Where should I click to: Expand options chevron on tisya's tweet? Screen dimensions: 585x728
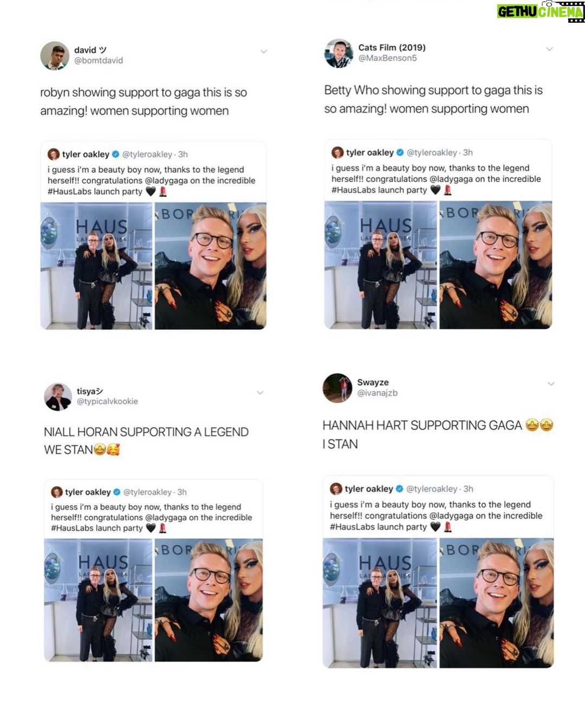(x=260, y=392)
